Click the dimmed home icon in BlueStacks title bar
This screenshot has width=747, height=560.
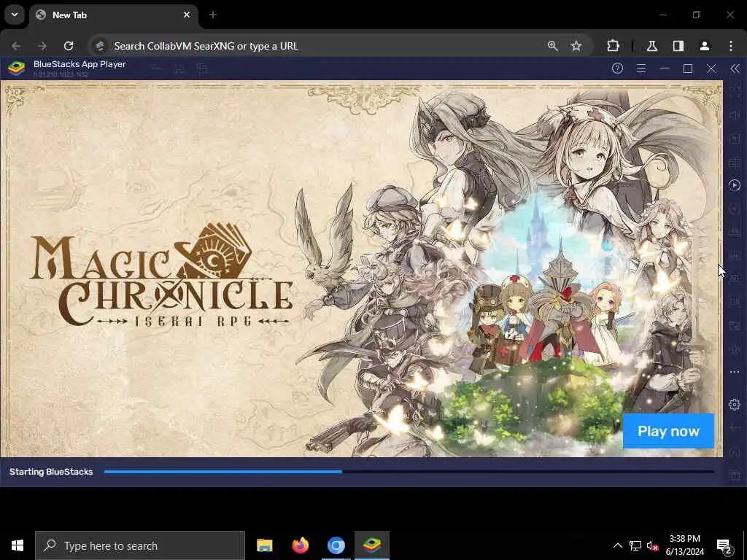[x=179, y=69]
